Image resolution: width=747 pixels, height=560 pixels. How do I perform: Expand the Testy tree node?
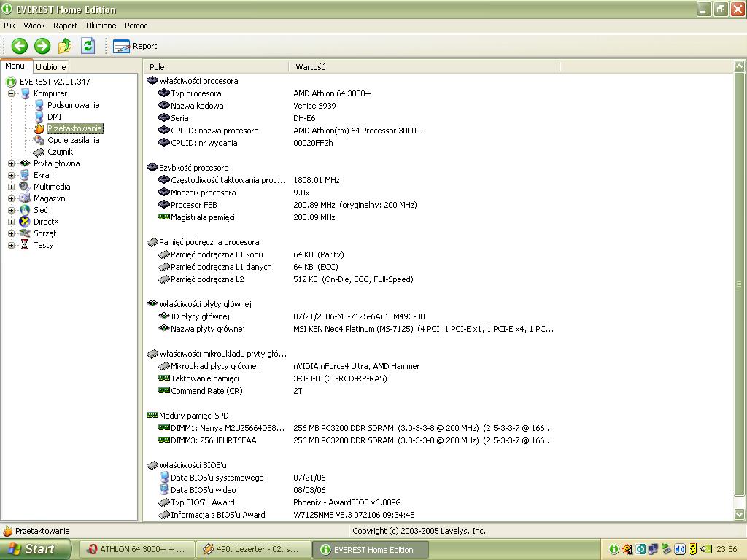[11, 245]
